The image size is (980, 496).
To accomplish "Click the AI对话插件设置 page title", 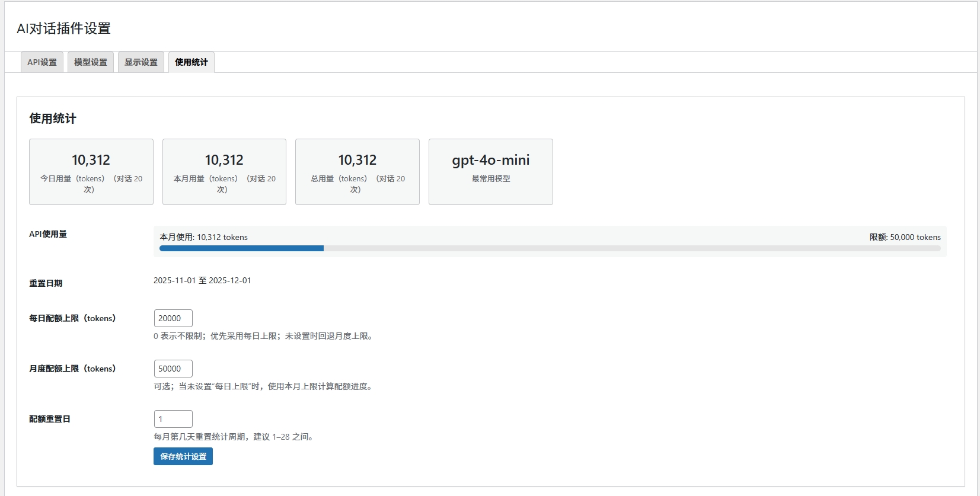I will click(x=63, y=28).
